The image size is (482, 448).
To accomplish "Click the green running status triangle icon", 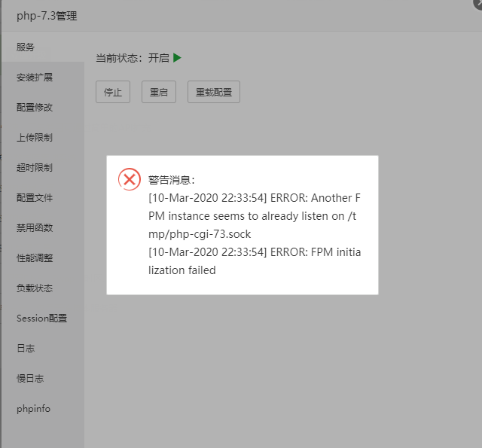I will (x=177, y=58).
